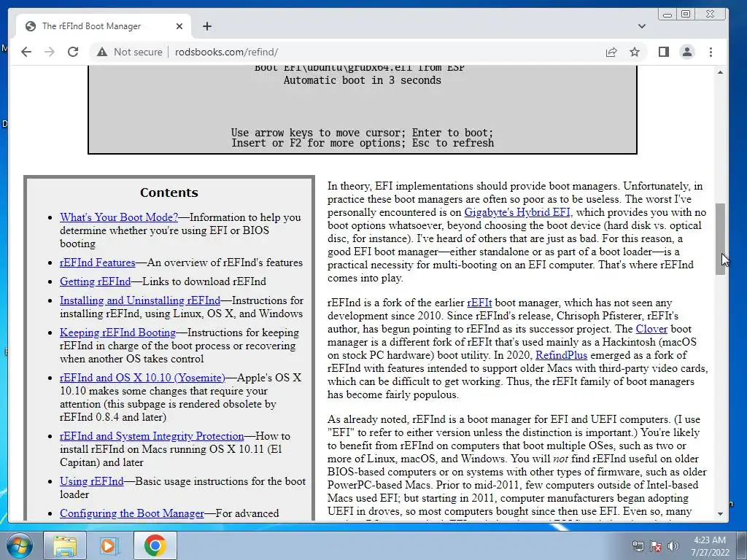Image resolution: width=747 pixels, height=560 pixels.
Task: Click the Not secure warning icon
Action: pos(102,52)
